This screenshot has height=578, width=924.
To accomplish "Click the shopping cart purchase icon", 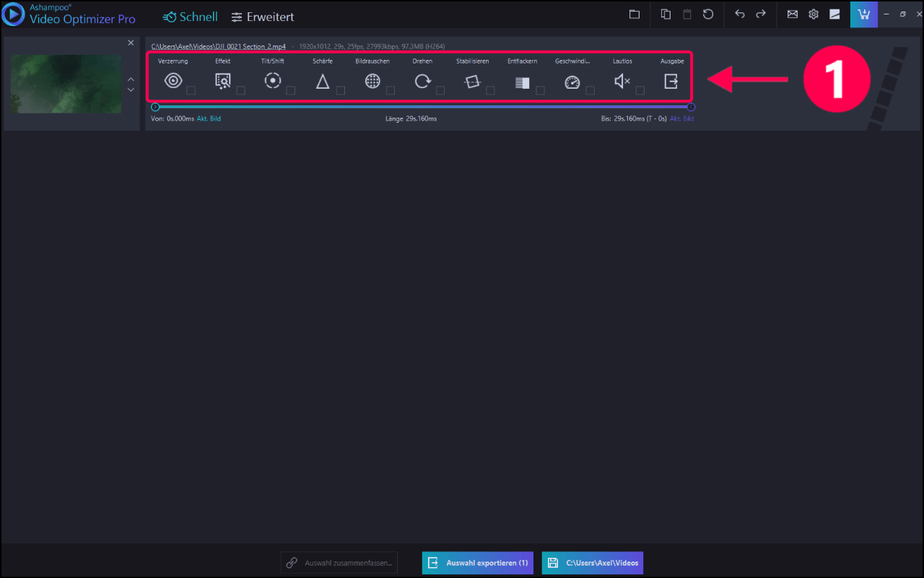I will pyautogui.click(x=863, y=14).
